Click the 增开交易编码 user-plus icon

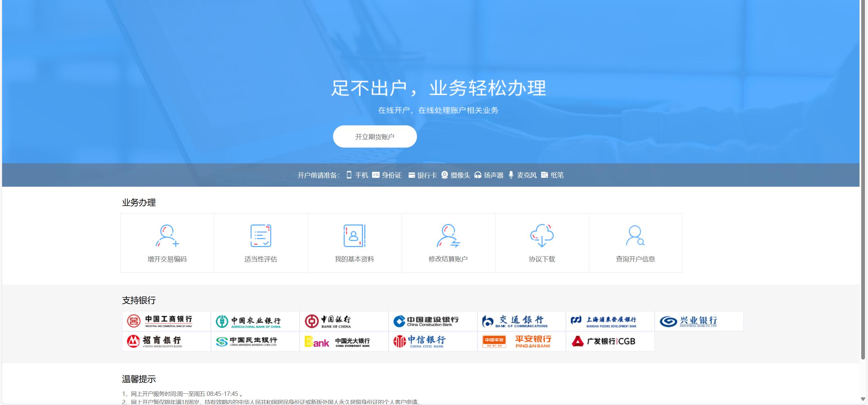pos(167,236)
